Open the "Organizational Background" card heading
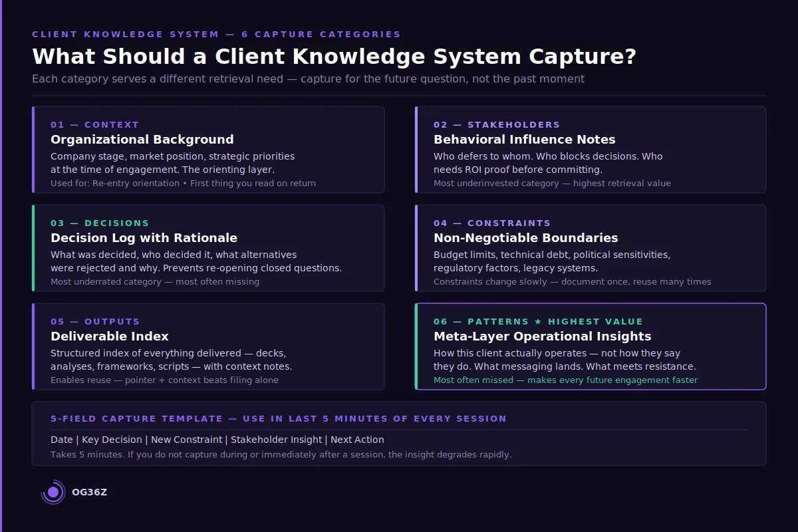 coord(142,140)
